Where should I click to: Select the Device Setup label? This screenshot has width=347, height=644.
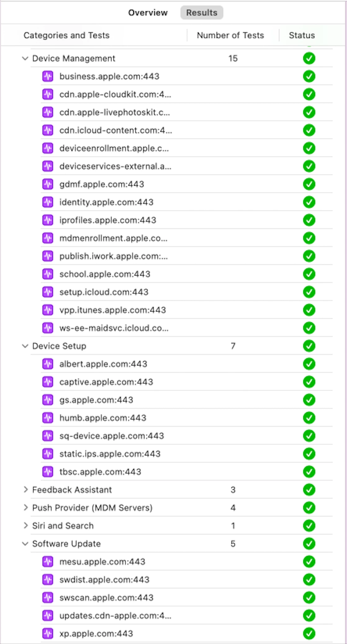click(59, 346)
